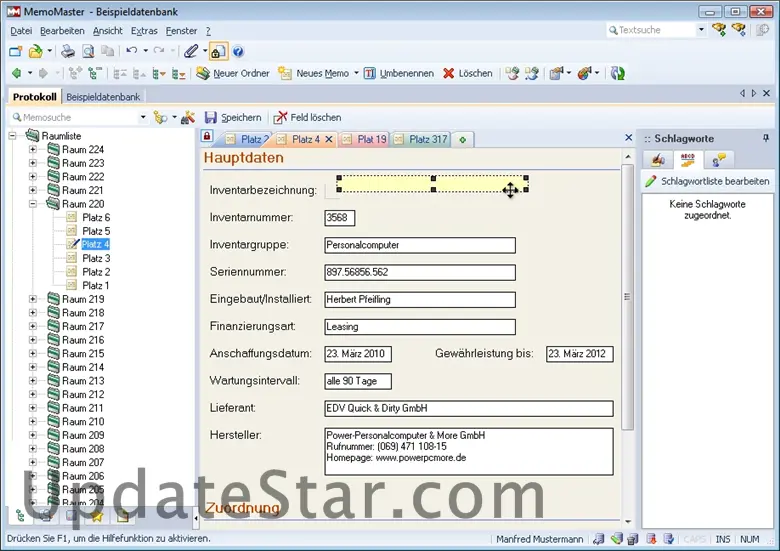780x551 pixels.
Task: Open dropdown next to green back arrow
Action: (30, 74)
